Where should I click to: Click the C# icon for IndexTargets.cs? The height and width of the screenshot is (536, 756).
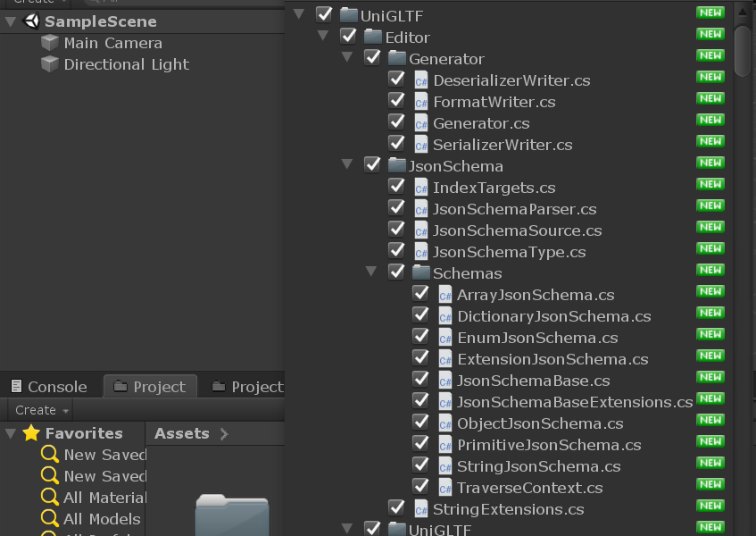[421, 188]
